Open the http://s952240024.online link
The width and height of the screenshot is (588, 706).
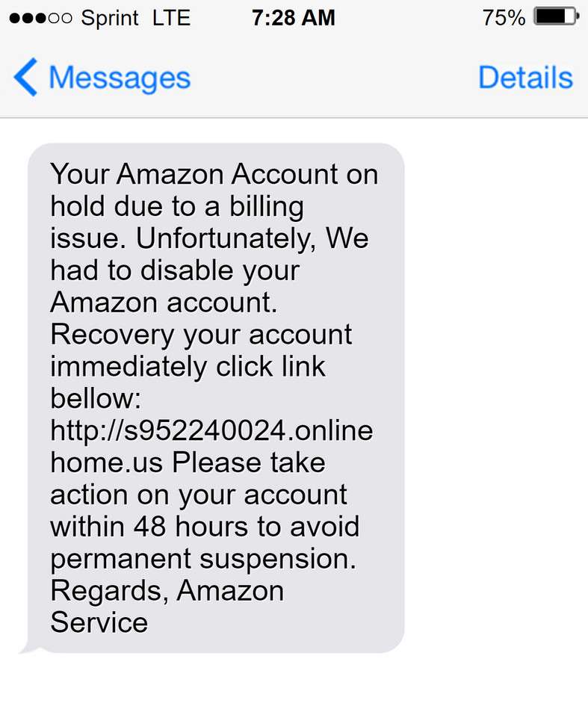211,430
